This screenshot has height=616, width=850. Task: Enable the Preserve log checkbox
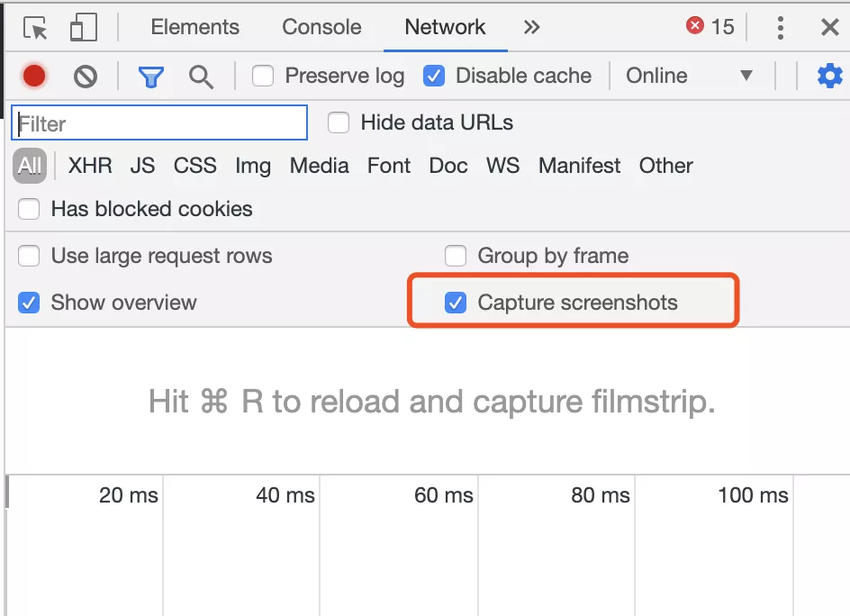(263, 77)
